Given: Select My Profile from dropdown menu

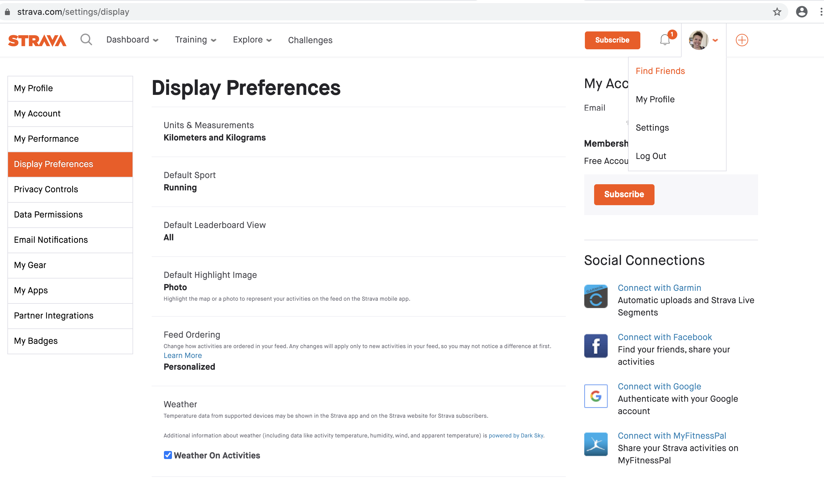Looking at the screenshot, I should click(x=655, y=99).
